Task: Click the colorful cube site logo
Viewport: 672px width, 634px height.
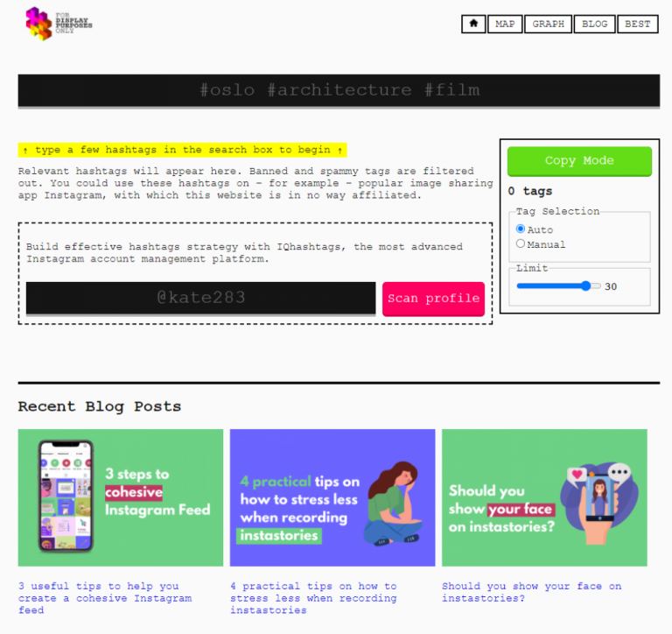Action: pos(39,23)
